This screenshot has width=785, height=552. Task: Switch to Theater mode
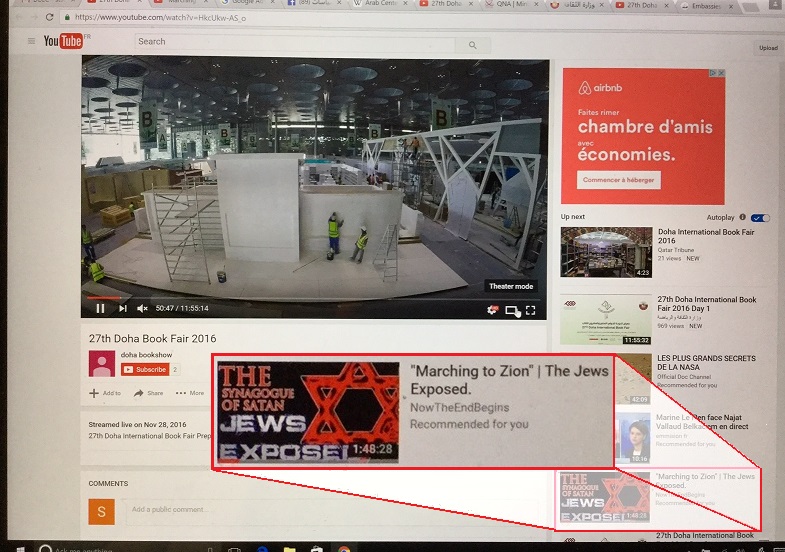pyautogui.click(x=512, y=310)
